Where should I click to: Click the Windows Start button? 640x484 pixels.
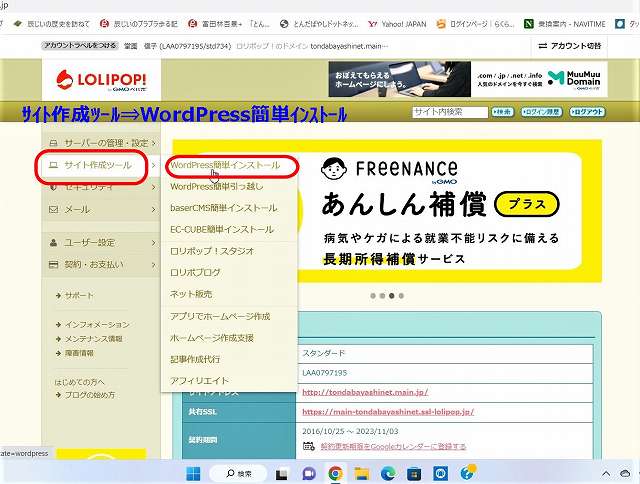193,473
